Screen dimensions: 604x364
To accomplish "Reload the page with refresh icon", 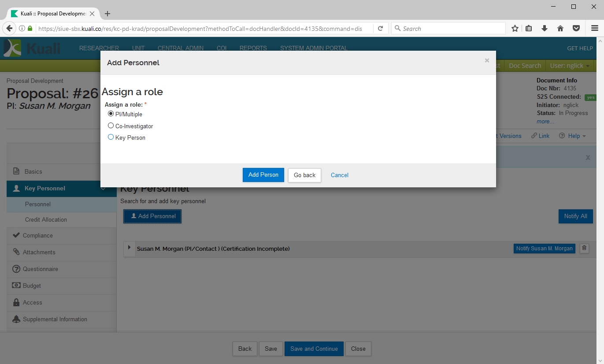I will (380, 29).
